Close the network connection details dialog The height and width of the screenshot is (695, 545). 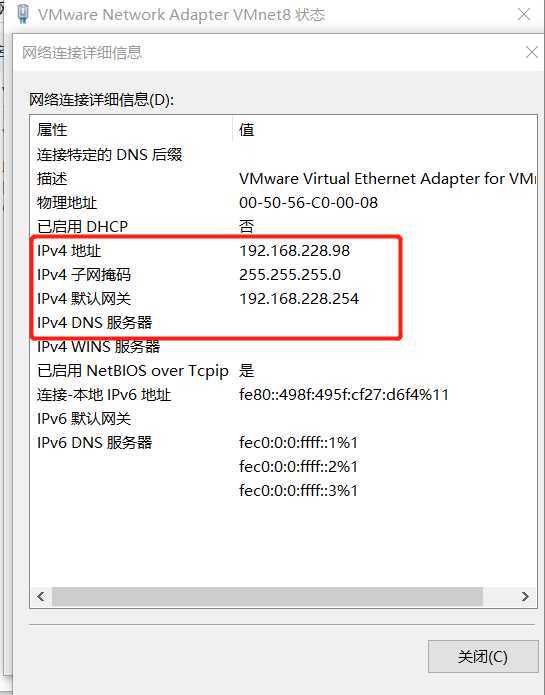[531, 52]
